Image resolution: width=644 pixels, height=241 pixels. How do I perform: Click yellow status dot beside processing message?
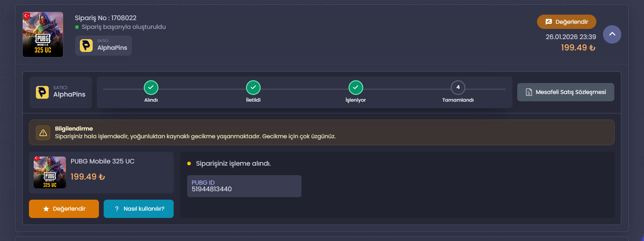[189, 163]
